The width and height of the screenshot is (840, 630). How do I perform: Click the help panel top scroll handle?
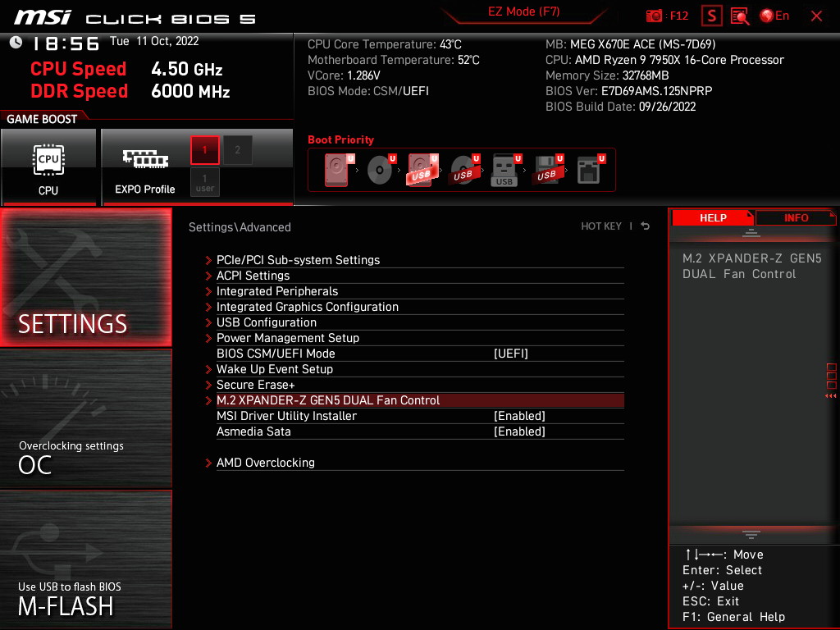tap(751, 233)
